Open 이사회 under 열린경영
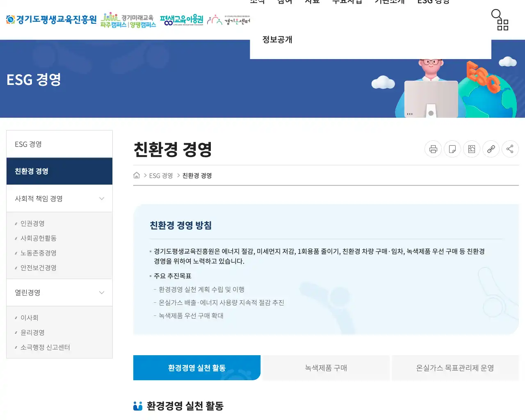The width and height of the screenshot is (525, 420). coord(30,317)
